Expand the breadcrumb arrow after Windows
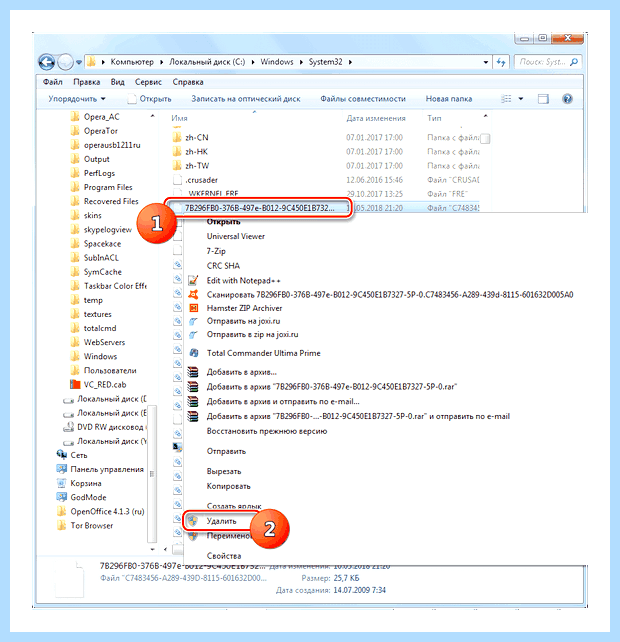Viewport: 620px width, 642px height. click(x=301, y=62)
